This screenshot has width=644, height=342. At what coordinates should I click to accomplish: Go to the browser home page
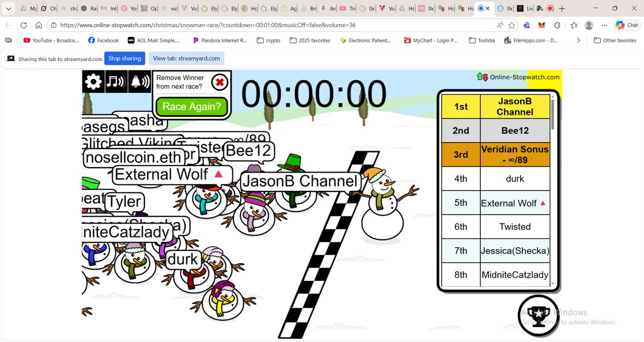[x=39, y=25]
